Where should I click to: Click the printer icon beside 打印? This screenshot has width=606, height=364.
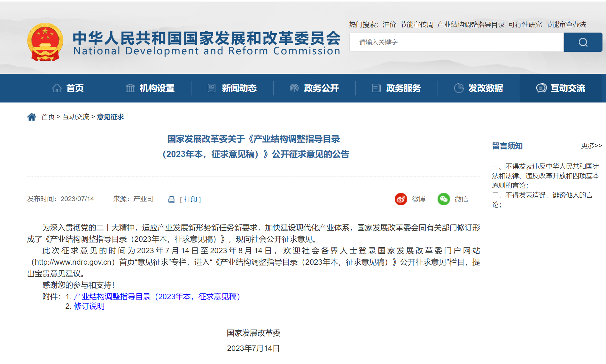[172, 200]
